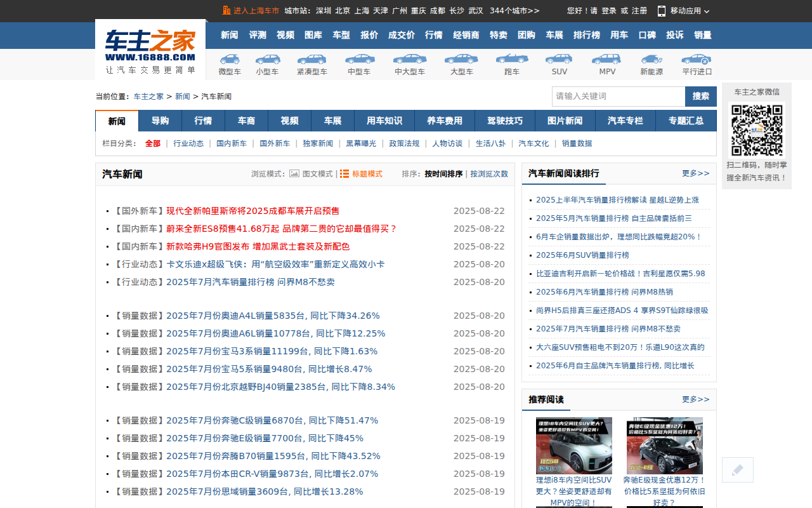Click the 车主之家 site logo

[x=150, y=50]
